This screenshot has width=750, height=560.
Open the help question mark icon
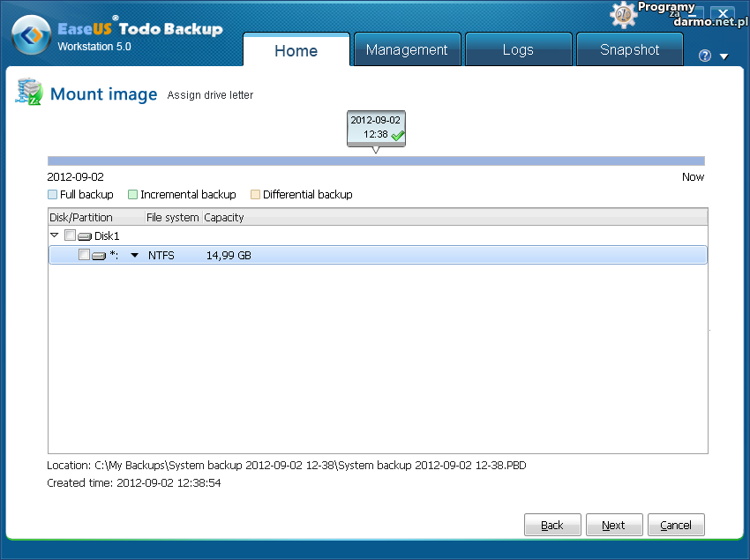[x=704, y=56]
